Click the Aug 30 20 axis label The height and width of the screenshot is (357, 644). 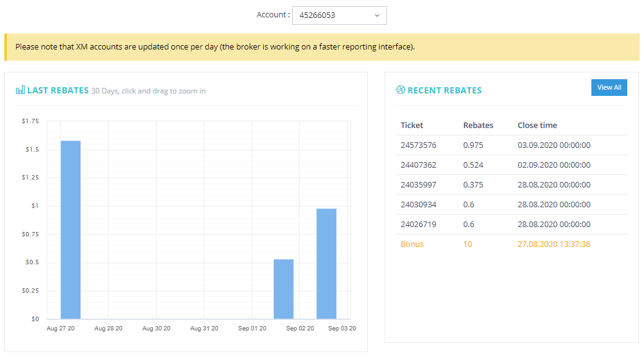(x=156, y=329)
